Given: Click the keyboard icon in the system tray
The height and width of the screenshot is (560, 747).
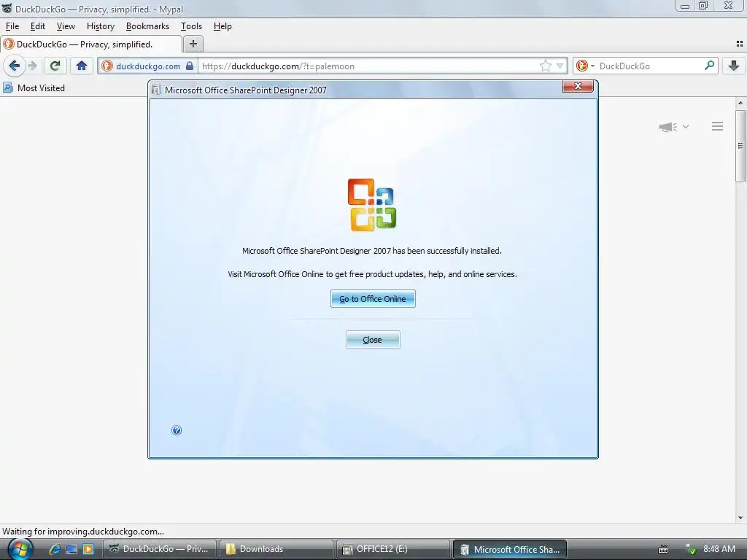Looking at the screenshot, I should 662,550.
